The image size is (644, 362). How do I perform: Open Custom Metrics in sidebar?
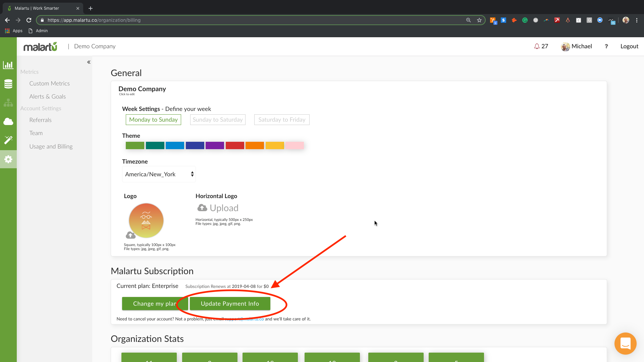[49, 83]
